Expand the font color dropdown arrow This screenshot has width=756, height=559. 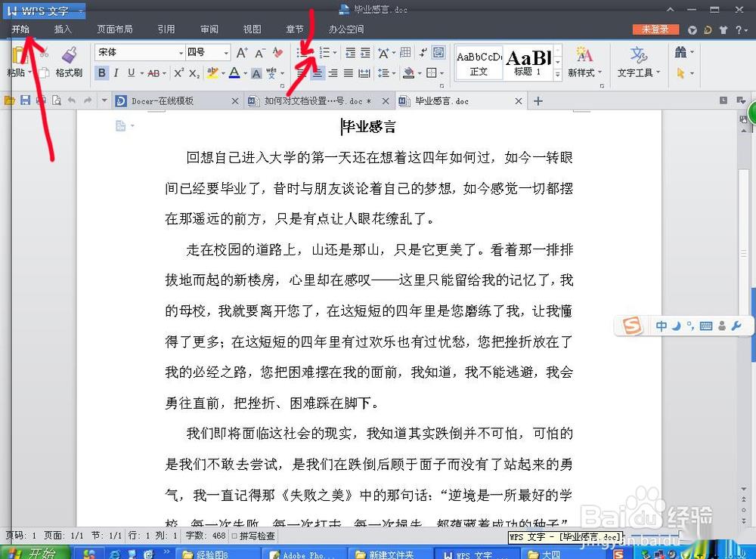pyautogui.click(x=246, y=74)
